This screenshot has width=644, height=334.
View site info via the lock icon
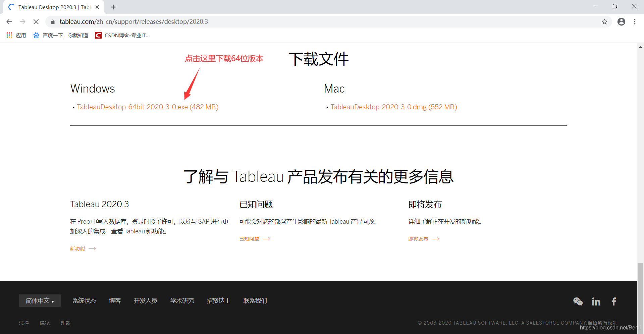[x=53, y=22]
